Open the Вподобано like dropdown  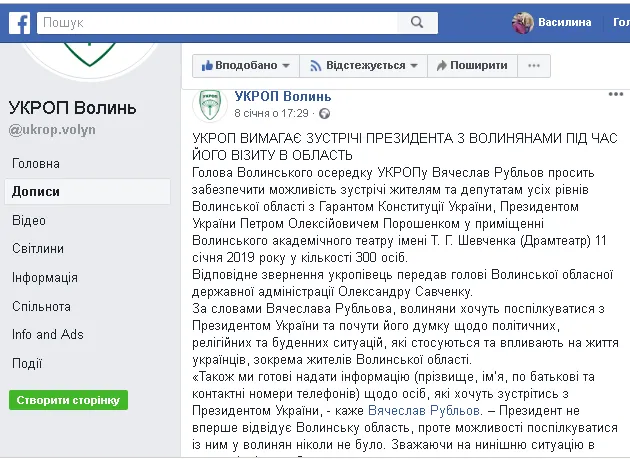(x=246, y=66)
